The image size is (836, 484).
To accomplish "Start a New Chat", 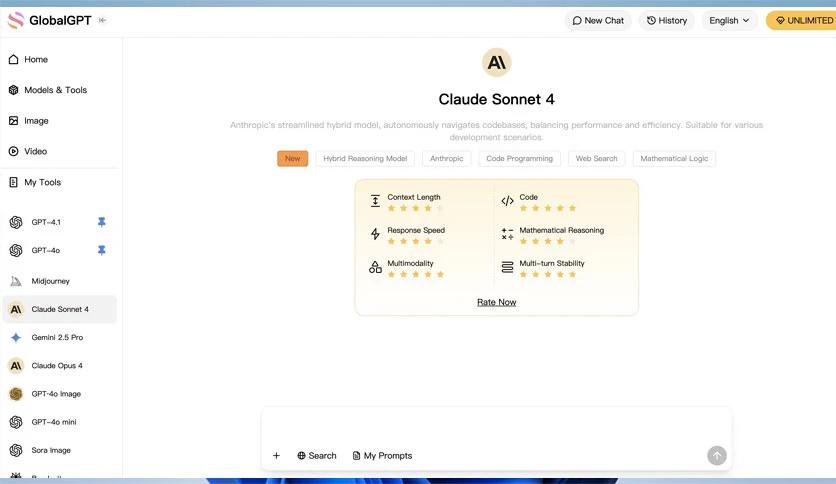I will 598,20.
